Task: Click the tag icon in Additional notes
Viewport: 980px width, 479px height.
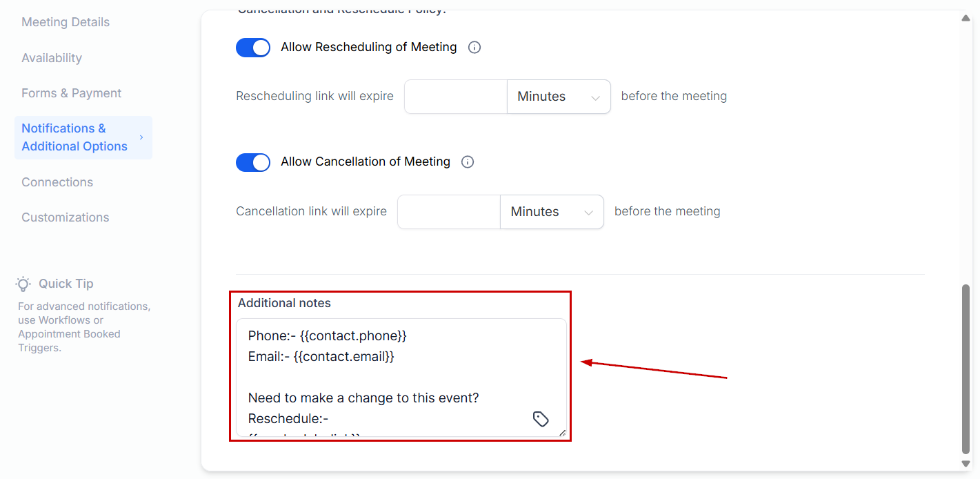Action: coord(541,419)
